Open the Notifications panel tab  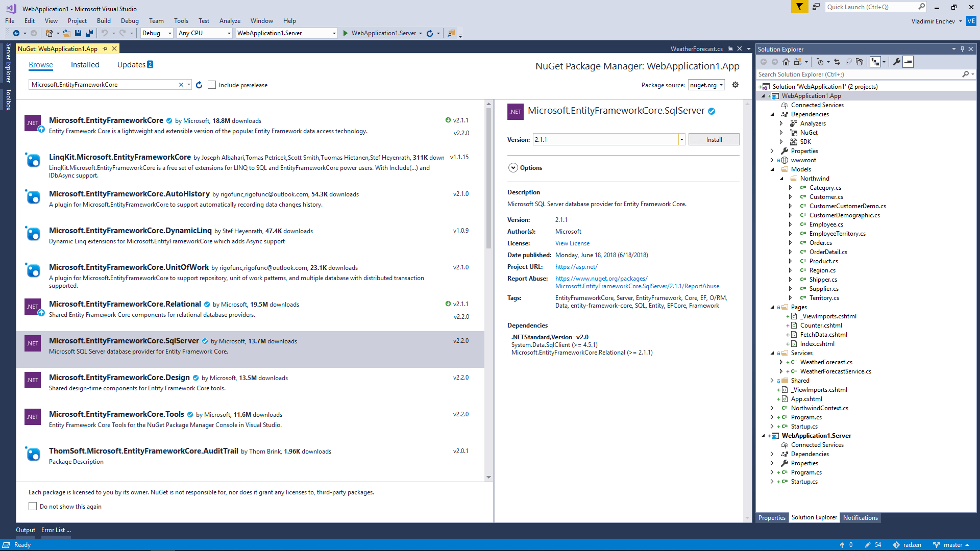861,518
